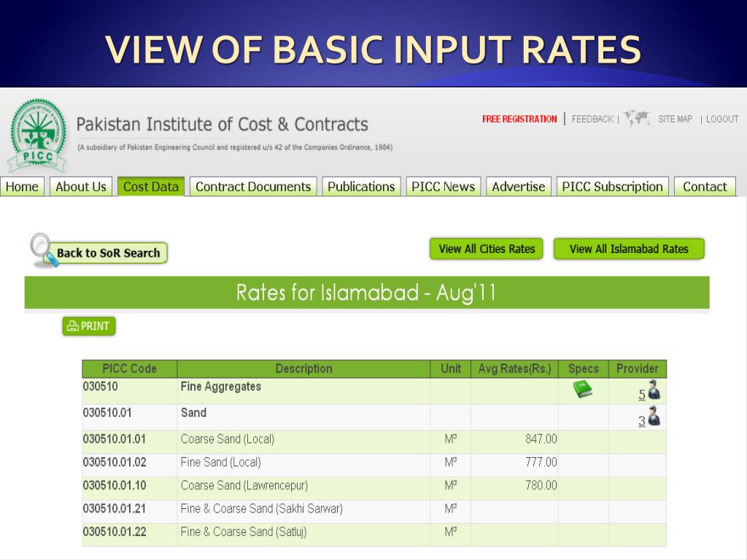Click rate value 777.00
Viewport: 747px width, 560px height.
(541, 462)
